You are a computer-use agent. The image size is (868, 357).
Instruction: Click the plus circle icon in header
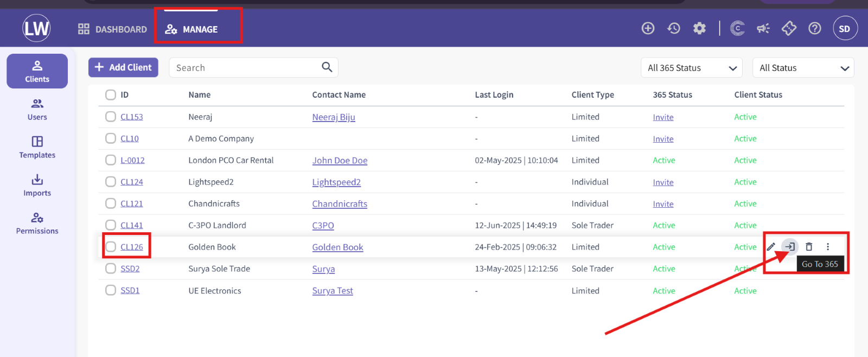tap(648, 28)
